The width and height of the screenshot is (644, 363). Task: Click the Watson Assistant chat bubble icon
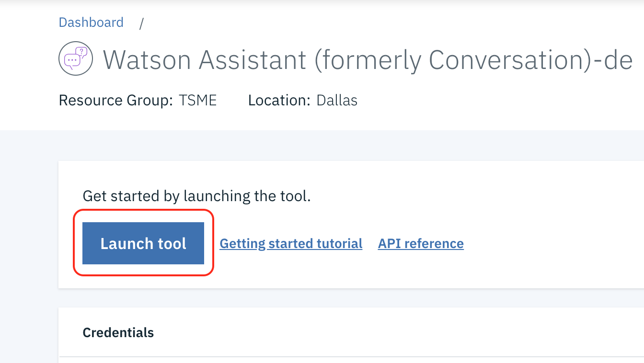(75, 59)
